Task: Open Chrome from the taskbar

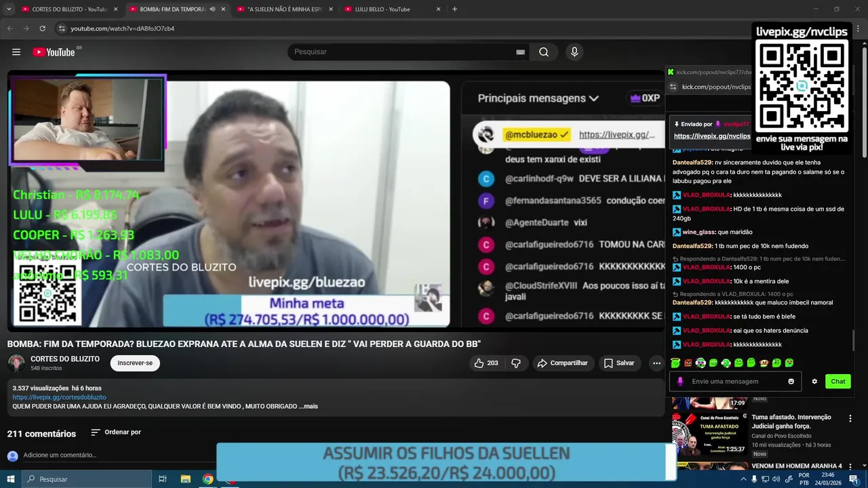Action: coord(208,479)
